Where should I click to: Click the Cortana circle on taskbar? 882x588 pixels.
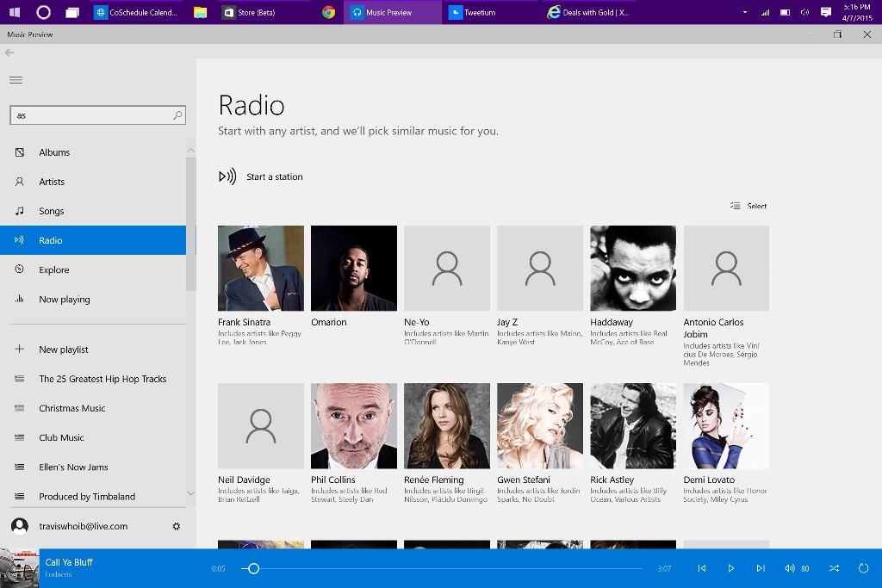[43, 12]
